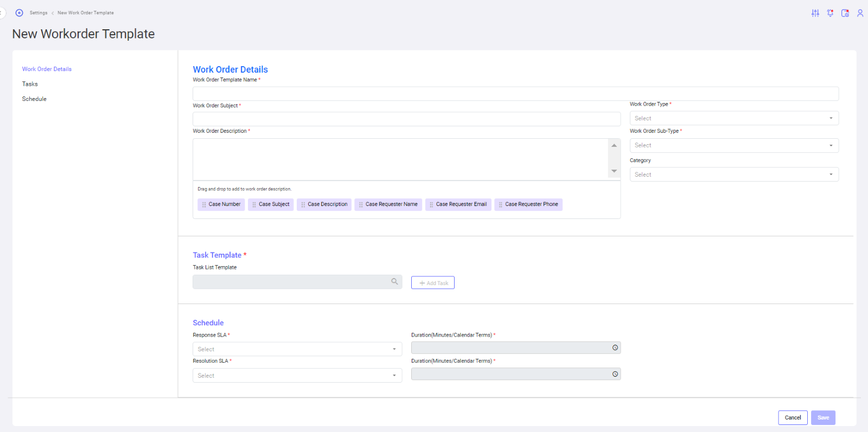Image resolution: width=868 pixels, height=432 pixels.
Task: Click the Settings breadcrumb link
Action: coord(39,13)
